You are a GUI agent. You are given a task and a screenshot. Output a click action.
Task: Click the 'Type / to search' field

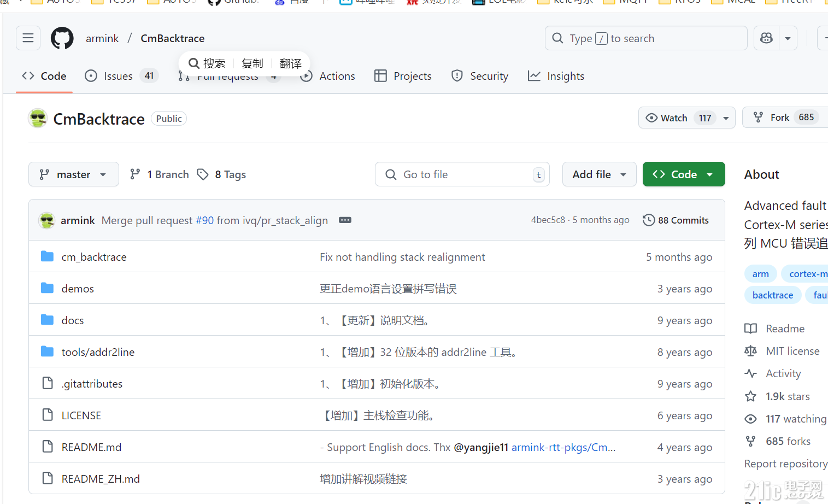pos(646,38)
